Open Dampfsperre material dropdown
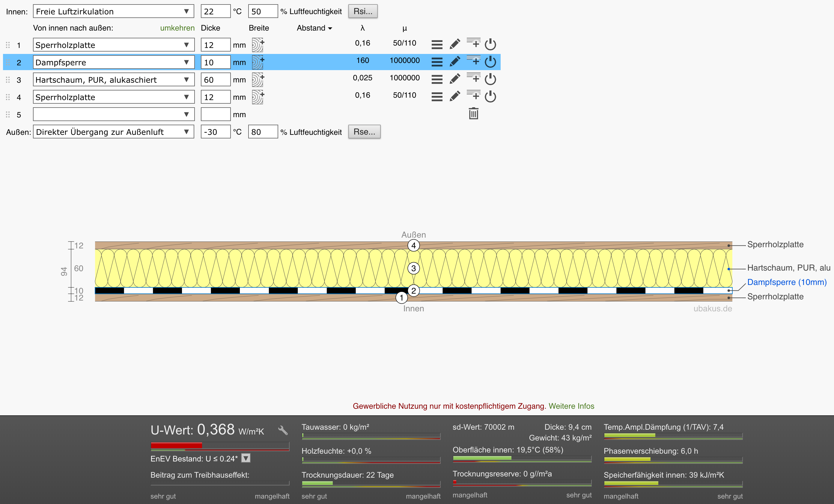 [113, 62]
